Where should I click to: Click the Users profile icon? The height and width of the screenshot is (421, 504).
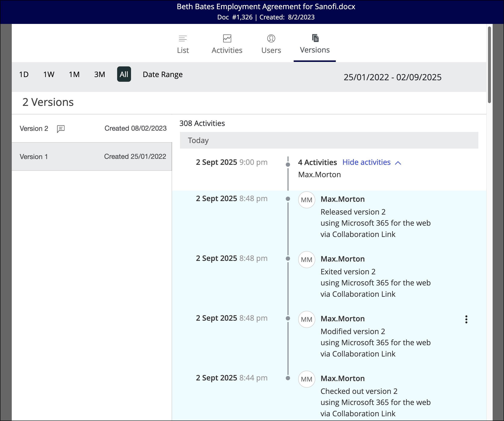[x=271, y=38]
